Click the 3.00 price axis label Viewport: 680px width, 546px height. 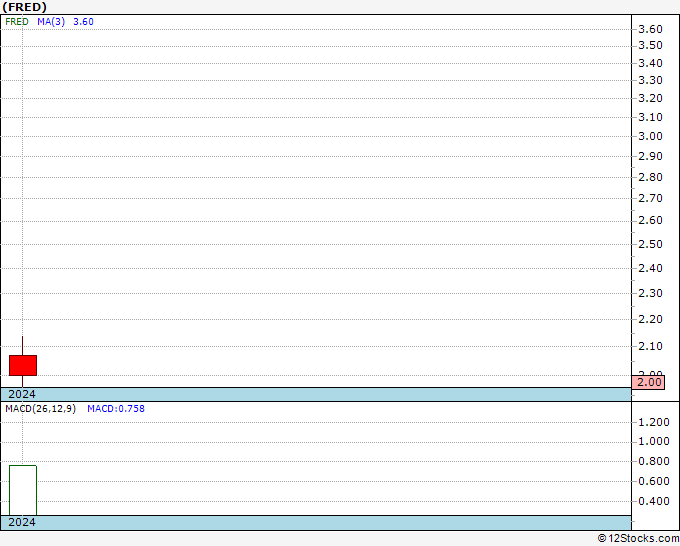coord(651,136)
